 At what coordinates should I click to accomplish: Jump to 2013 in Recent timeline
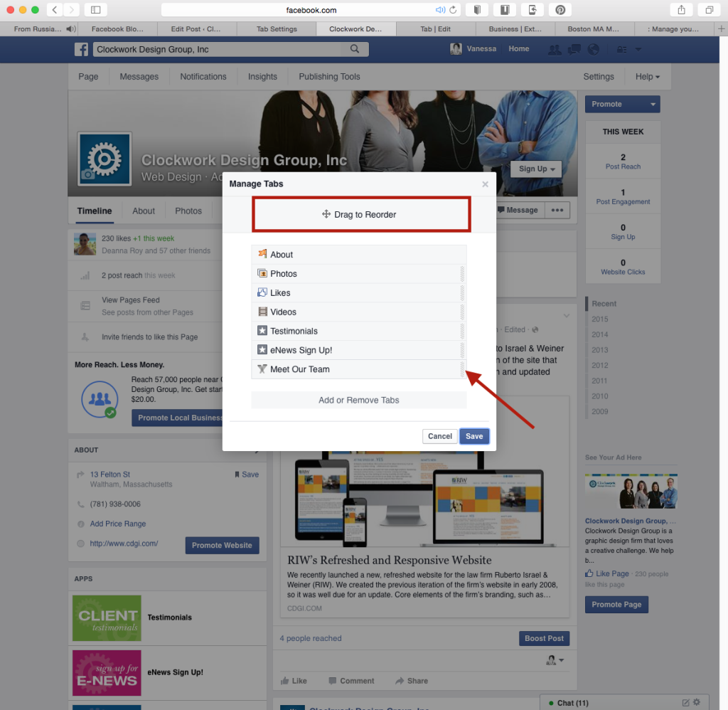[x=600, y=350]
